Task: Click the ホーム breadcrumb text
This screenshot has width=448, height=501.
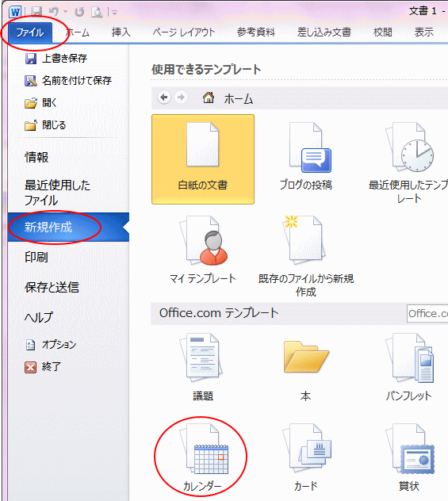Action: click(239, 99)
